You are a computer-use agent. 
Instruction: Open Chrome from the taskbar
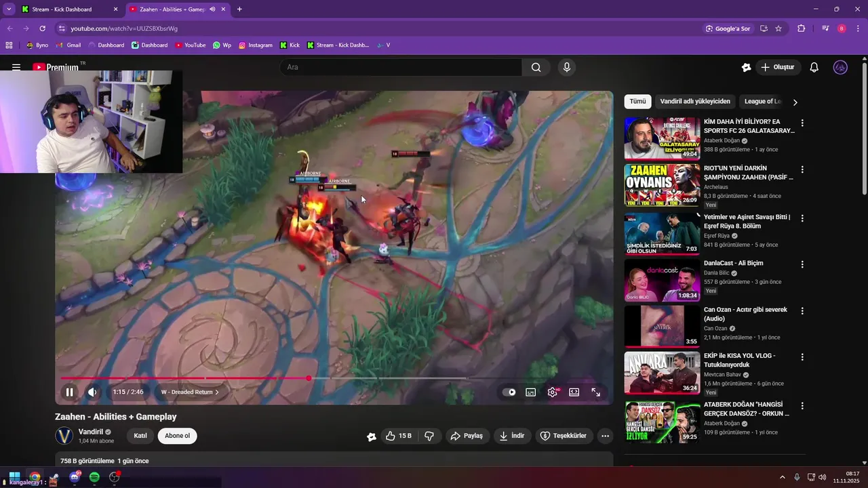pyautogui.click(x=35, y=477)
